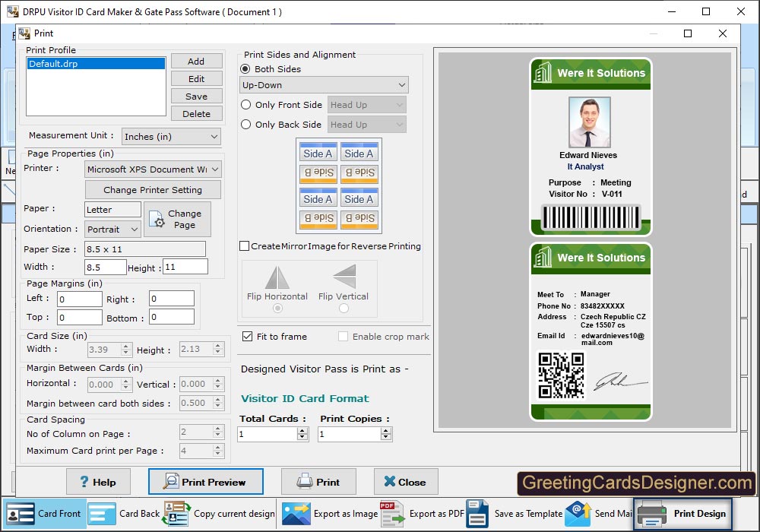Click the Bottom margin field
The image size is (760, 532).
172,317
